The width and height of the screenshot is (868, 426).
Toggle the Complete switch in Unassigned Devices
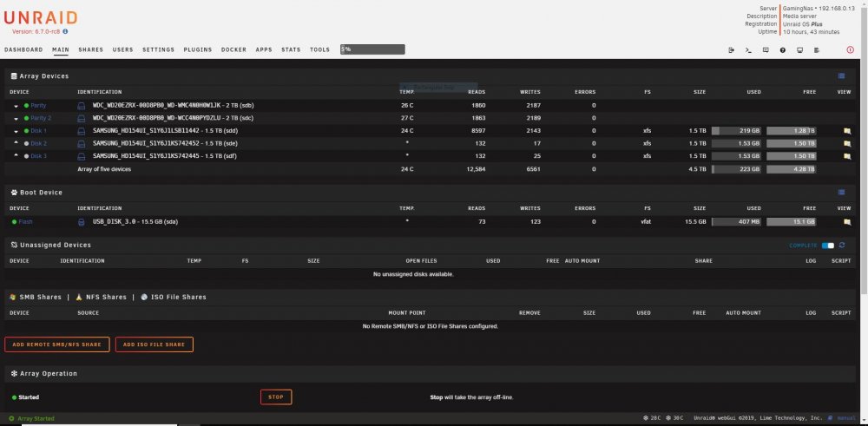coord(828,245)
